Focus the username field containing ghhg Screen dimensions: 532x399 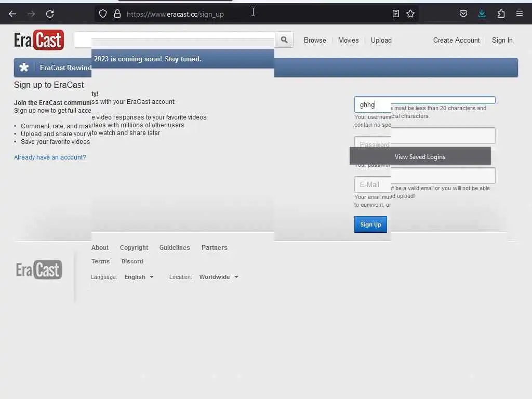coord(425,104)
